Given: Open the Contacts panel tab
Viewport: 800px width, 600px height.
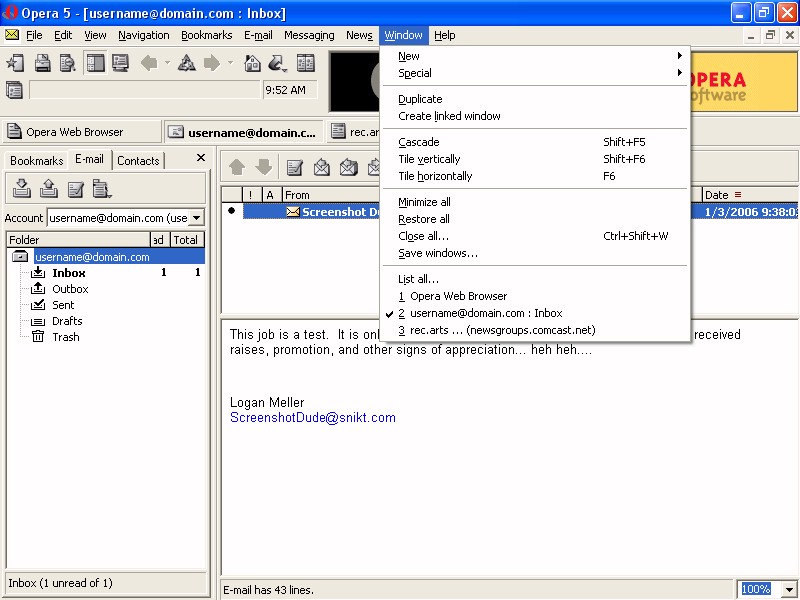Looking at the screenshot, I should [x=138, y=161].
